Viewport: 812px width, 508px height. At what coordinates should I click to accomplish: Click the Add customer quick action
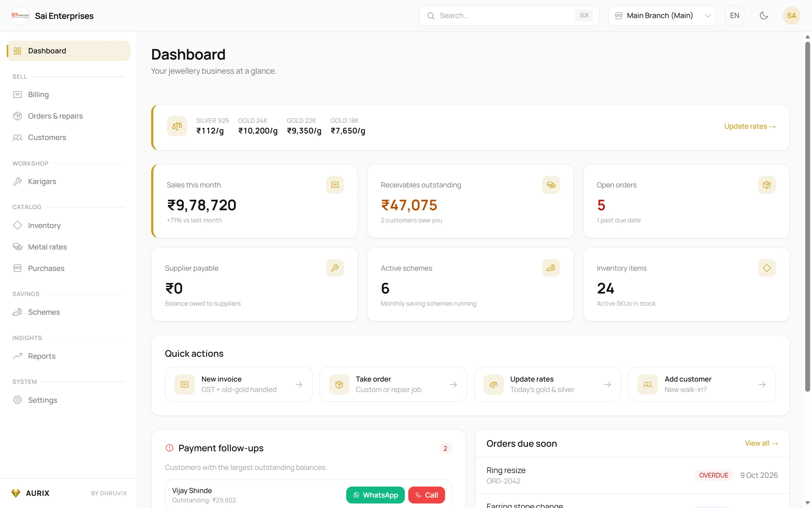(x=701, y=384)
